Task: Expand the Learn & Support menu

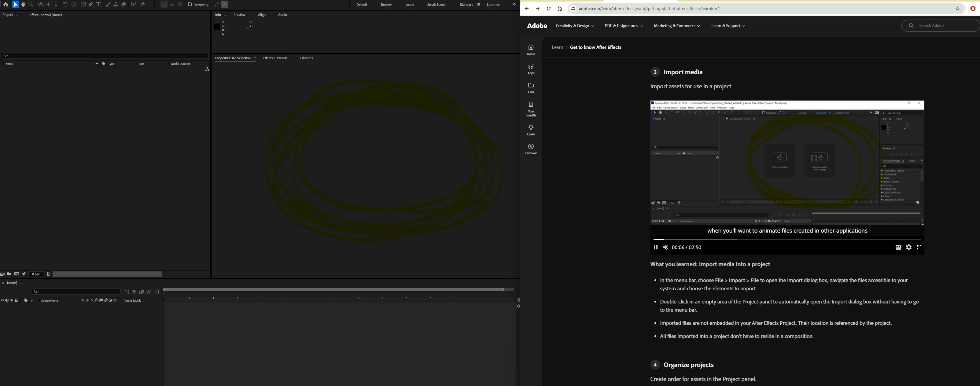Action: click(x=728, y=26)
